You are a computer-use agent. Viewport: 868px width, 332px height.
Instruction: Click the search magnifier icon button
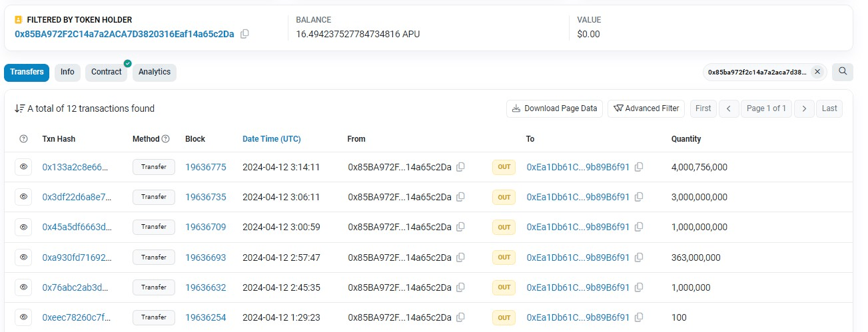tap(842, 72)
